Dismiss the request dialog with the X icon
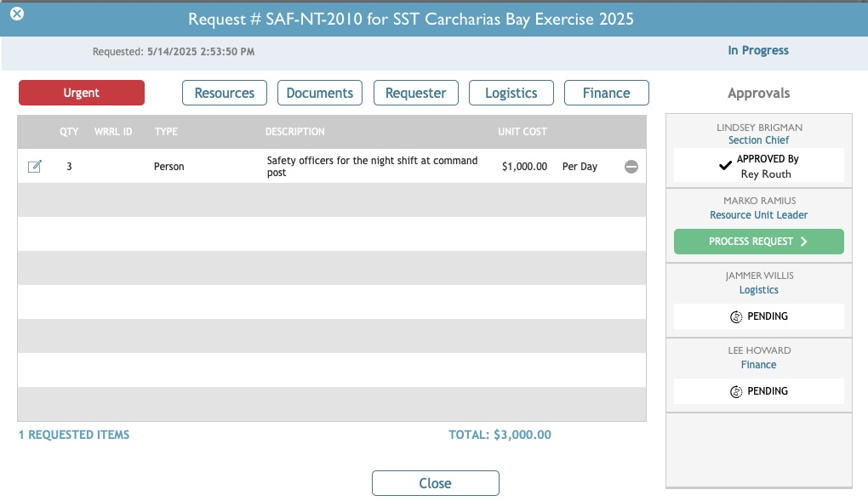 (x=16, y=13)
